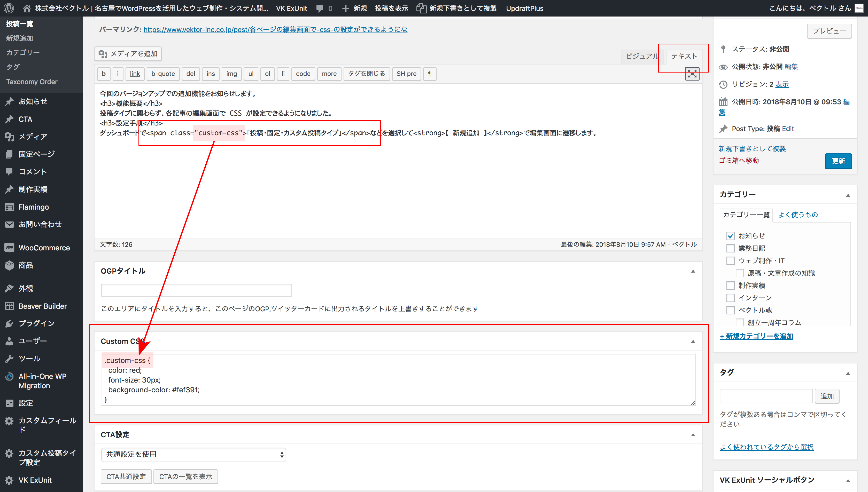This screenshot has width=868, height=492.
Task: Click メディアを追加 button
Action: (128, 54)
